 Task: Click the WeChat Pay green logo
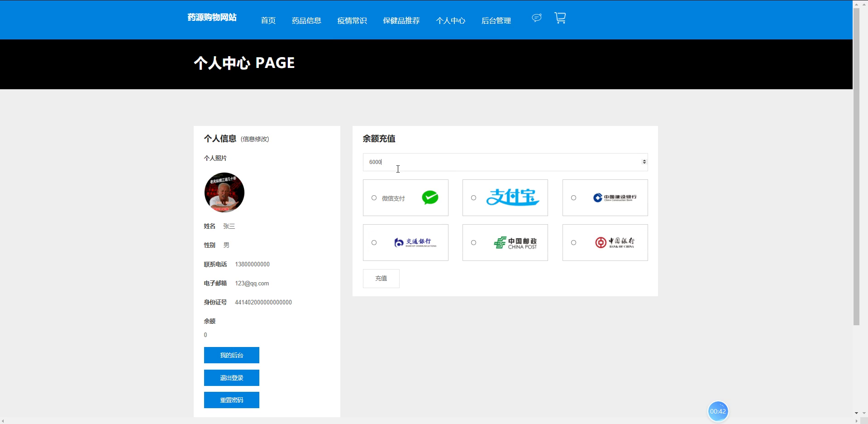pyautogui.click(x=430, y=198)
